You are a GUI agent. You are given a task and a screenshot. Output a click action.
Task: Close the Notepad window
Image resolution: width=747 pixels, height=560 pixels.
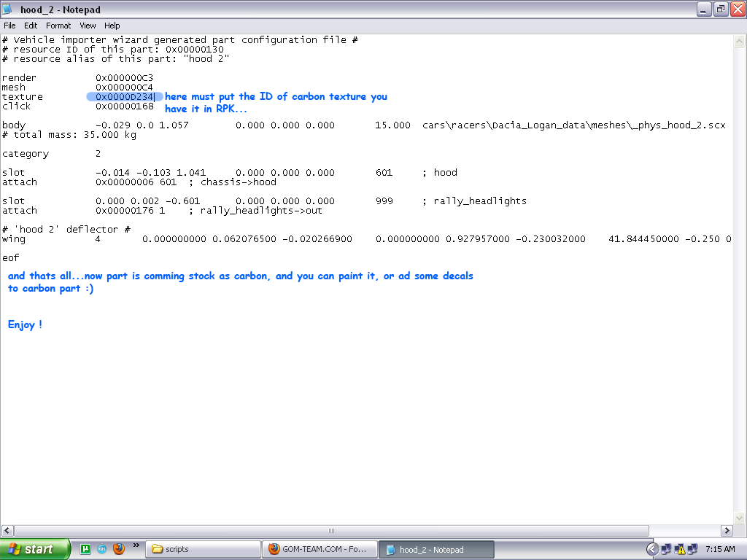pos(738,9)
